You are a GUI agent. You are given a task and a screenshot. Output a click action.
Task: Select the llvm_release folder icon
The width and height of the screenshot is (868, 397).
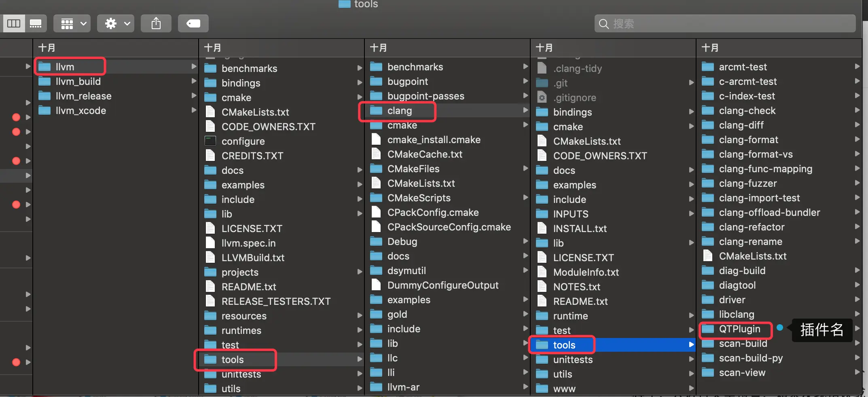[x=44, y=96]
